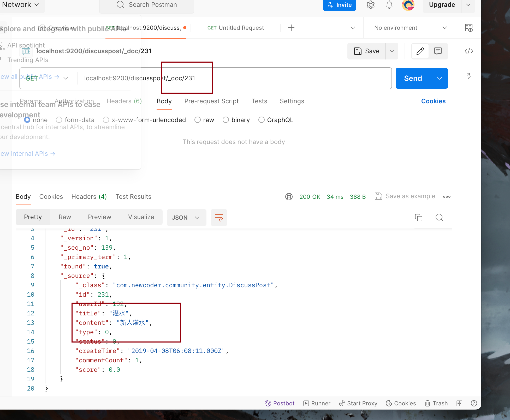Viewport: 510px width, 420px height.
Task: Click the pencil edit icon
Action: [420, 51]
